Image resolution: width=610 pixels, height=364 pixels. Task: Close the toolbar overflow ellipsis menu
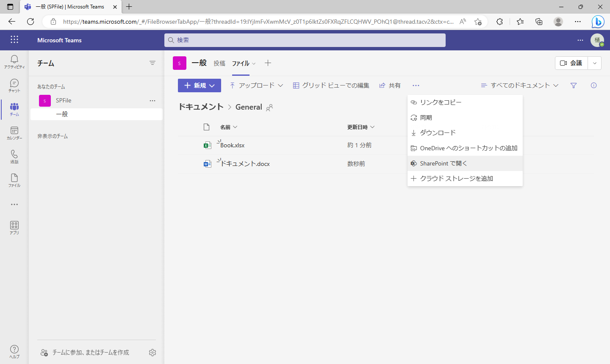click(416, 85)
